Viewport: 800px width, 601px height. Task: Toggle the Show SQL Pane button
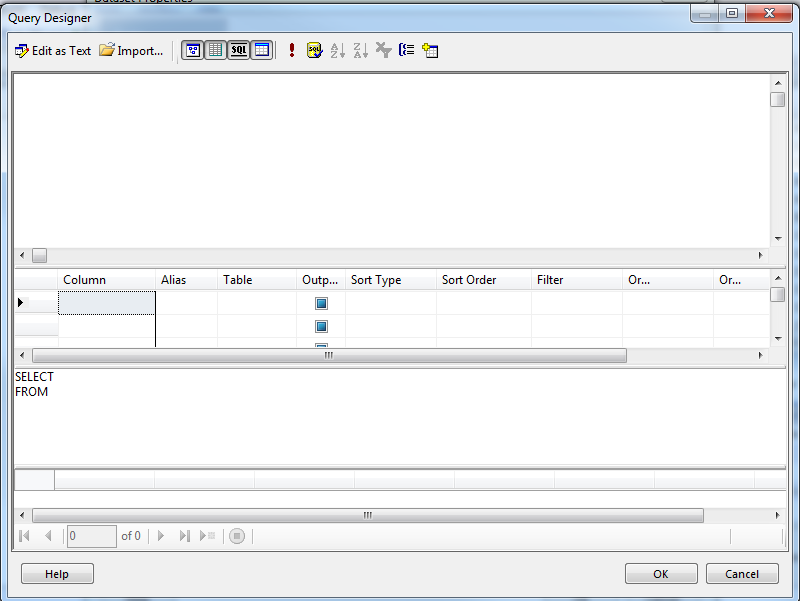pos(238,50)
